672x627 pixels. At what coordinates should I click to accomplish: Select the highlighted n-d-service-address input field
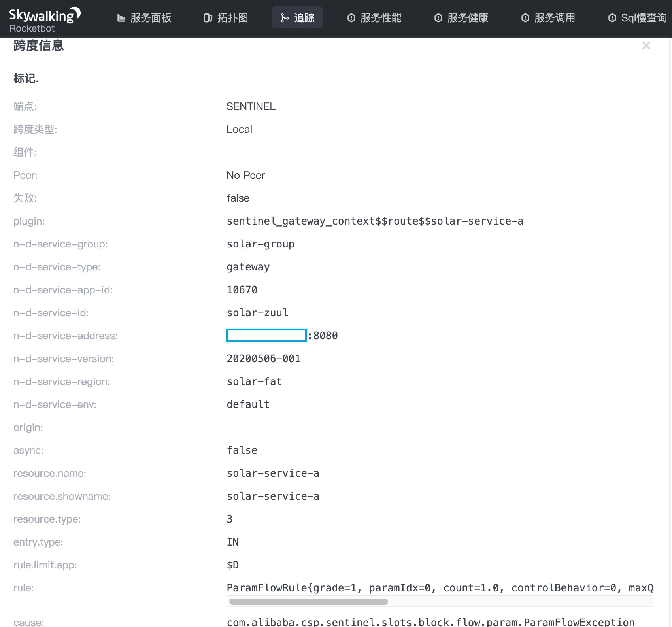pyautogui.click(x=266, y=336)
